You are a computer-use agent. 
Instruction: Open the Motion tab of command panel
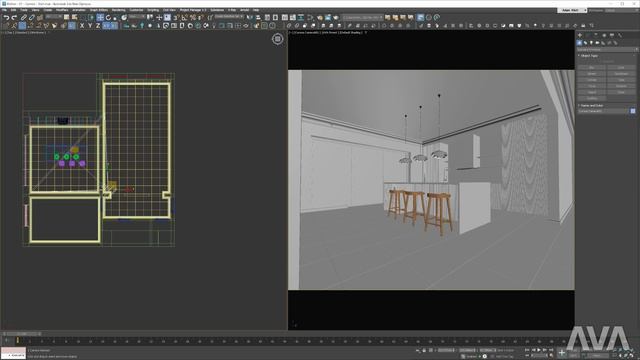604,35
